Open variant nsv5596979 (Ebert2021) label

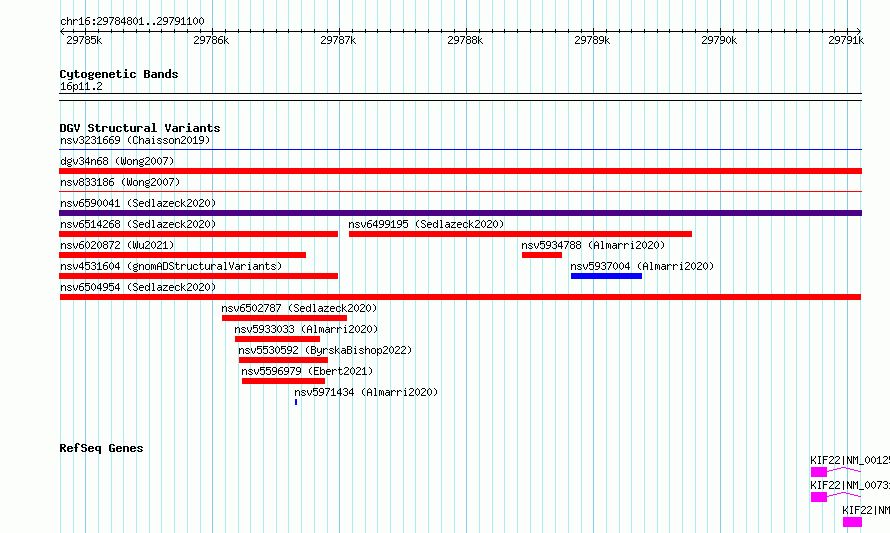pos(307,371)
